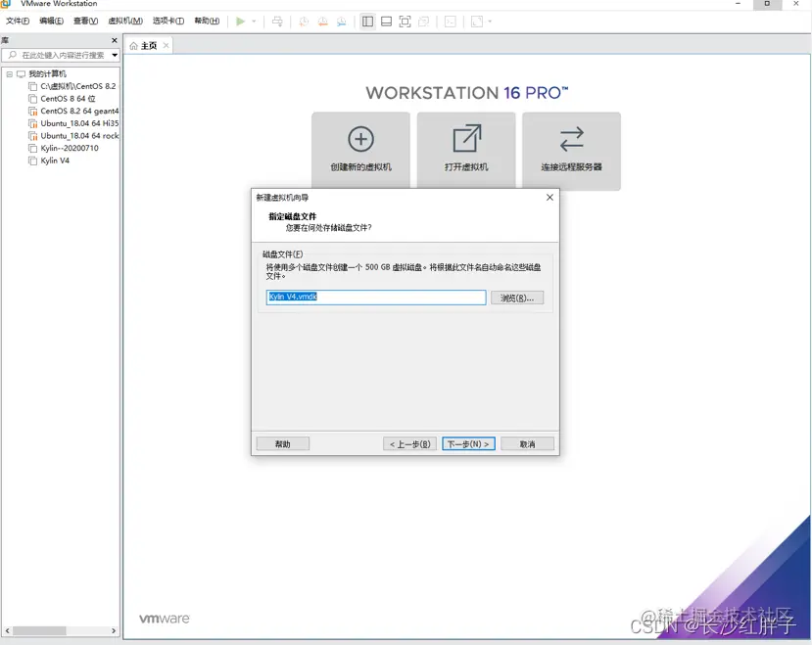Open the snapshot manager toolbar icon

click(341, 22)
